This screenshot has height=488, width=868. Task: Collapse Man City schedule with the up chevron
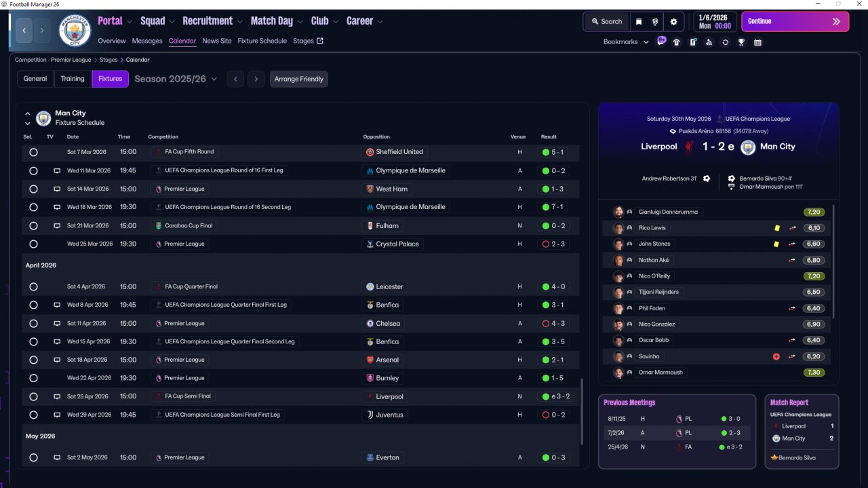[x=28, y=114]
